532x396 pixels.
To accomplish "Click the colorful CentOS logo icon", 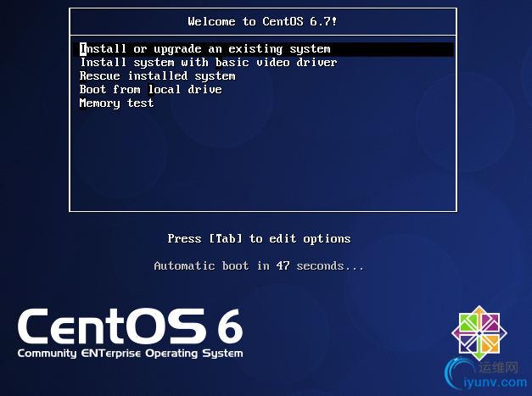I will tap(479, 333).
